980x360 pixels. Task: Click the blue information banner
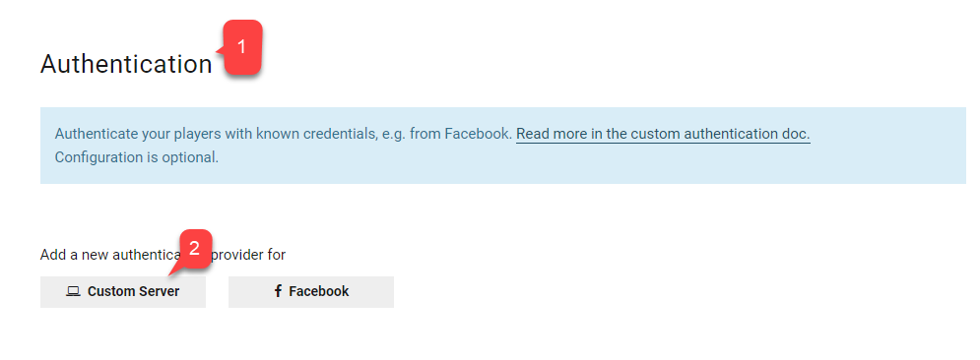tap(503, 146)
